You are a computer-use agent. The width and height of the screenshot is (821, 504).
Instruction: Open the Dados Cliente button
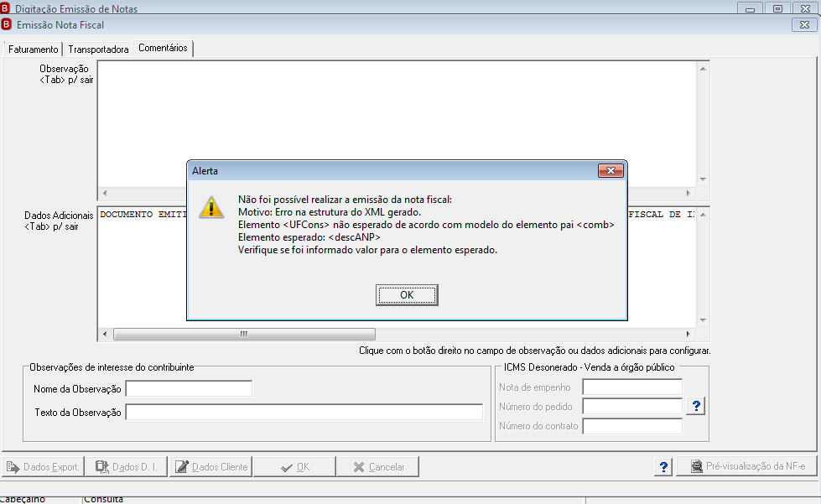coord(211,467)
